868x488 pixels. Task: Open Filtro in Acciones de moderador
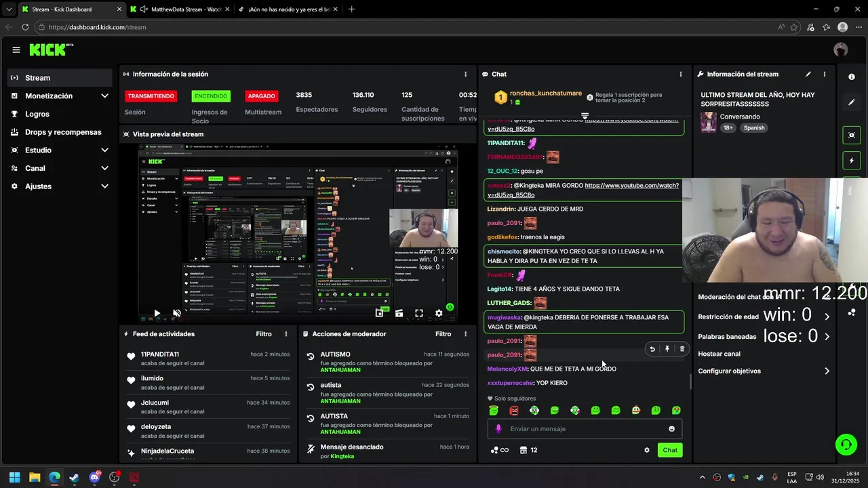coord(443,334)
